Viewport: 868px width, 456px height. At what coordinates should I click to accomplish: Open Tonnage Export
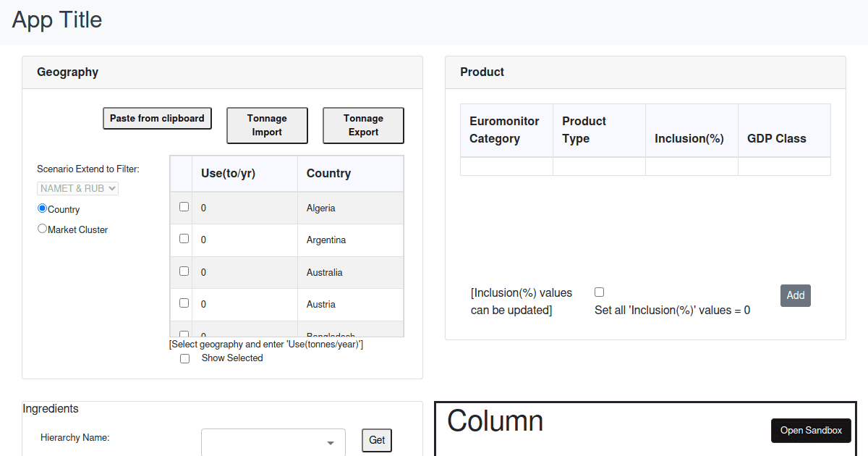[363, 125]
